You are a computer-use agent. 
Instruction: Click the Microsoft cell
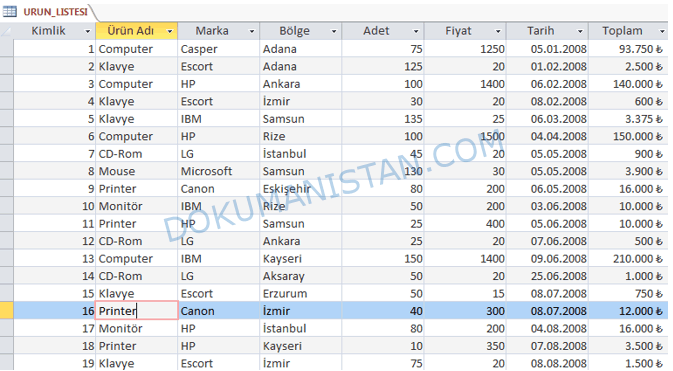[218, 171]
